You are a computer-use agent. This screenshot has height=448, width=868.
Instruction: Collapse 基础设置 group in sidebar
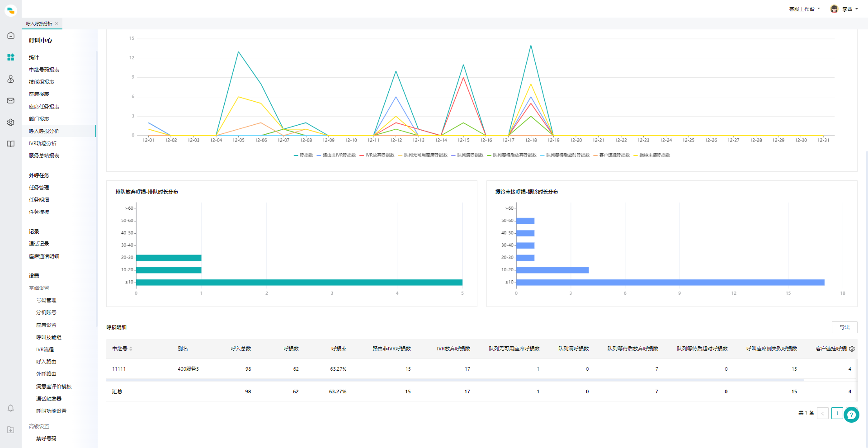(x=39, y=288)
